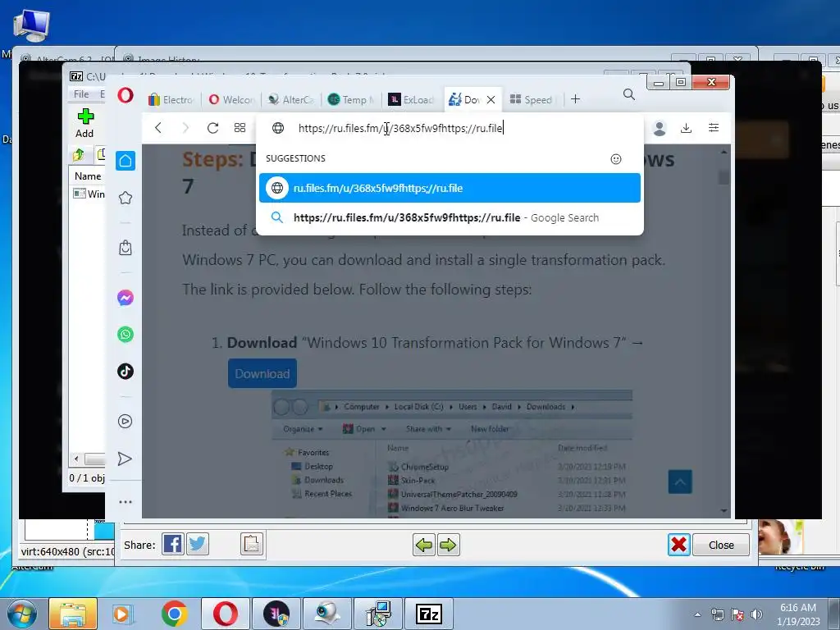
Task: Open the Computer desktop icon
Action: (31, 26)
